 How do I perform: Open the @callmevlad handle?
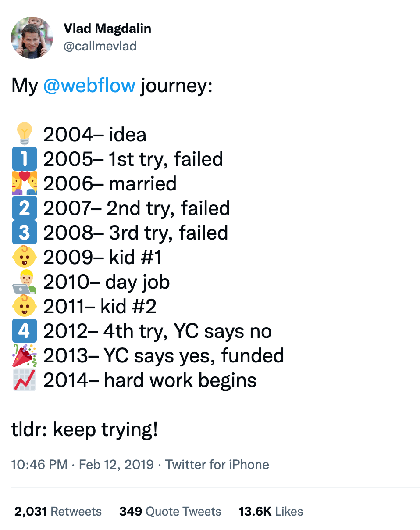coord(100,46)
